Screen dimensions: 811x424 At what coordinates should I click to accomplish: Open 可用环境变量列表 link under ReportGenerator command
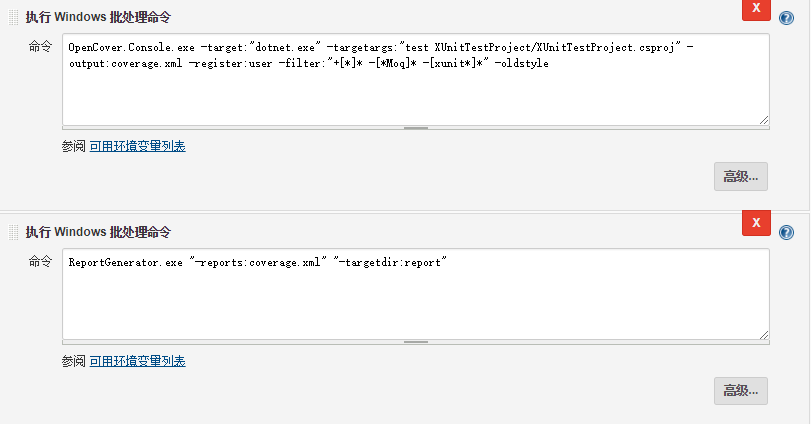click(137, 361)
